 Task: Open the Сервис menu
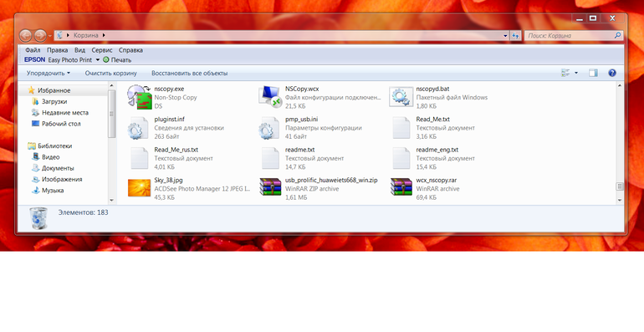102,50
